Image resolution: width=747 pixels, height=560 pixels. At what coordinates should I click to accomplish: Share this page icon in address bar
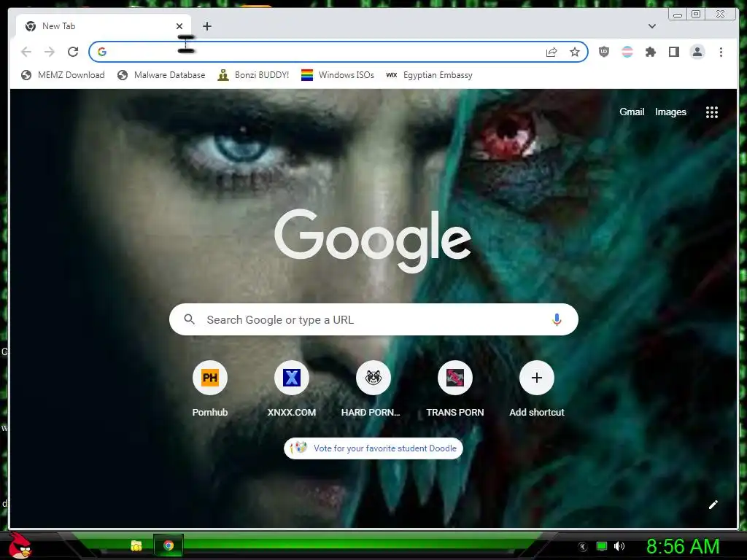[551, 52]
